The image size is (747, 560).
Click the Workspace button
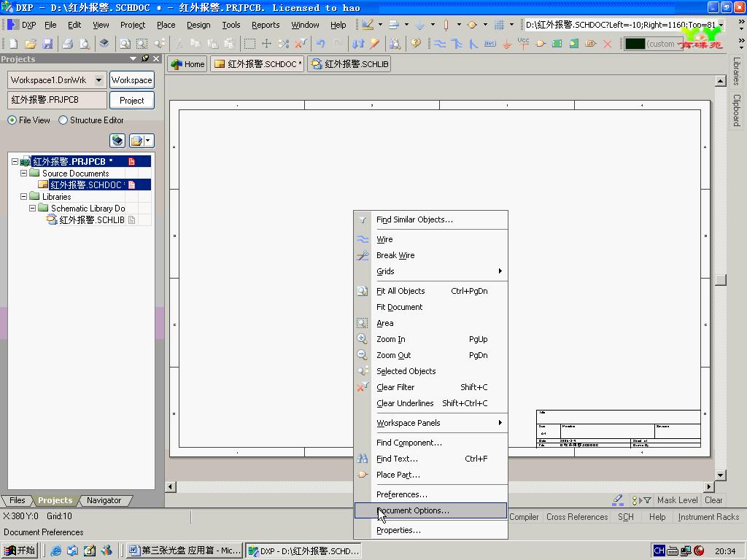click(132, 80)
